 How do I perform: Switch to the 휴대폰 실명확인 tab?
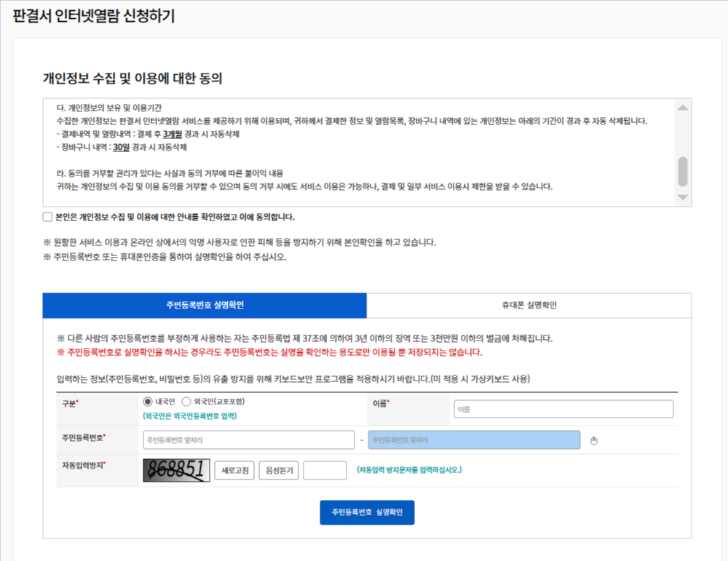tap(529, 304)
